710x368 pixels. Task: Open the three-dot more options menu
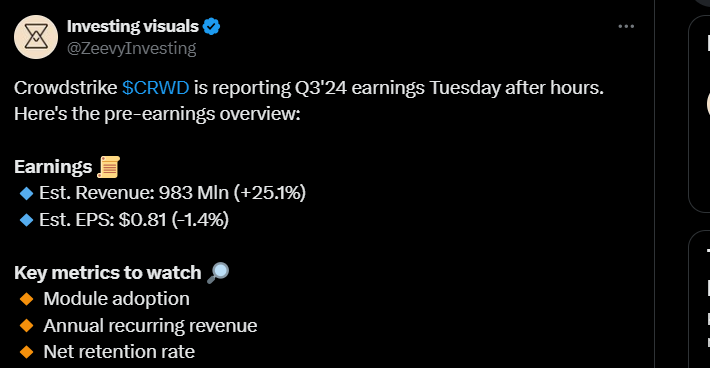tap(626, 26)
